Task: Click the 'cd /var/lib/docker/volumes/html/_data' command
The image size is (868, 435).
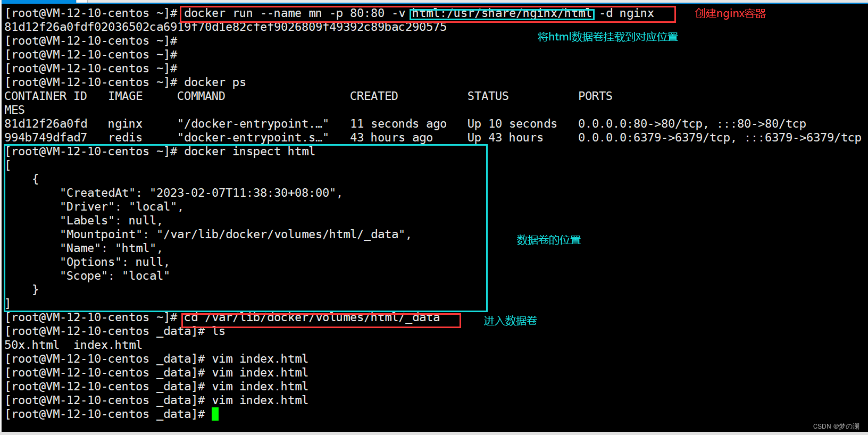Action: coord(312,317)
